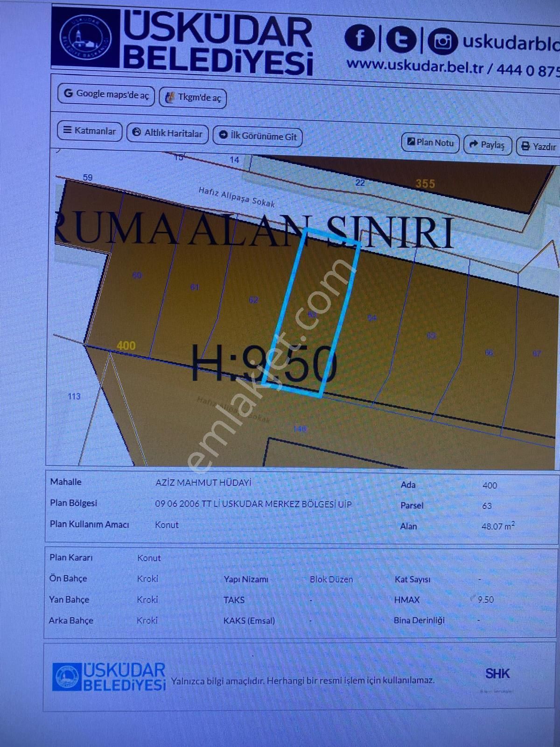The width and height of the screenshot is (560, 747).
Task: Open Altlık Haritalar basemaps
Action: point(168,133)
